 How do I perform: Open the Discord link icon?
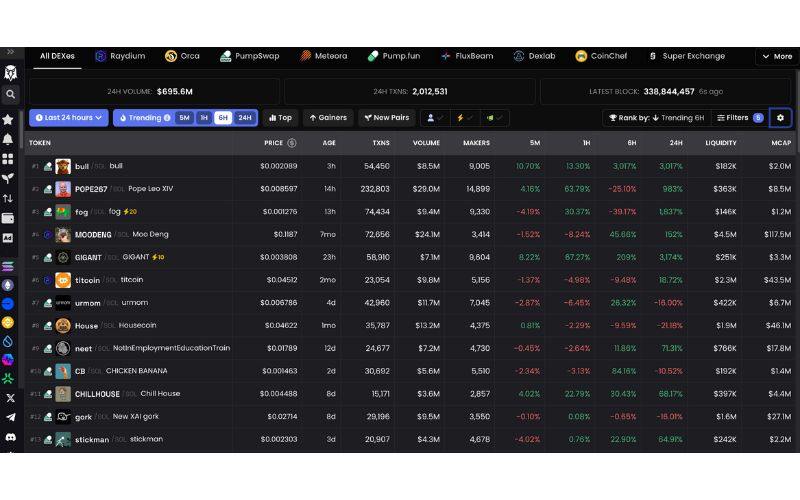click(10, 437)
